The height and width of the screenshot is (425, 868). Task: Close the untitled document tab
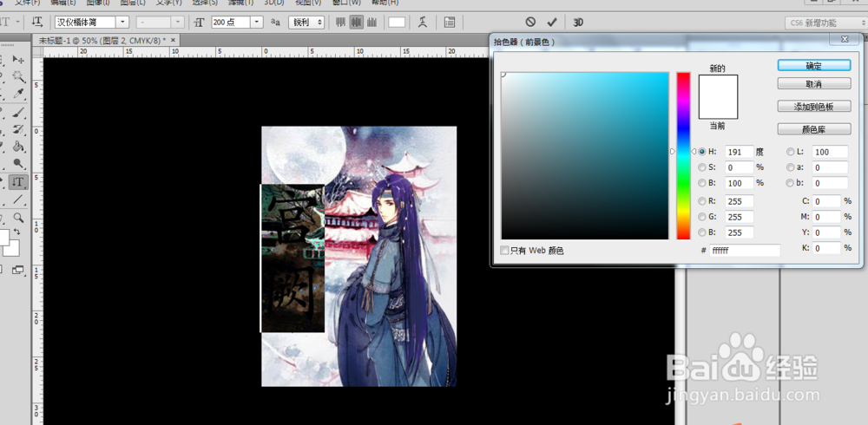(x=174, y=41)
